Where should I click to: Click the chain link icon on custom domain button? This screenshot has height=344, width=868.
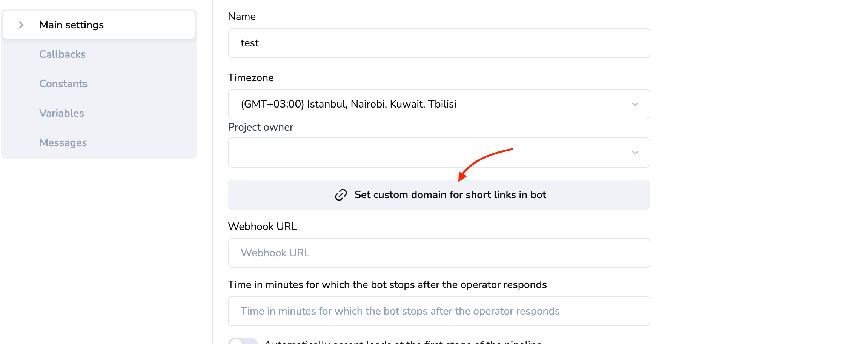point(341,195)
